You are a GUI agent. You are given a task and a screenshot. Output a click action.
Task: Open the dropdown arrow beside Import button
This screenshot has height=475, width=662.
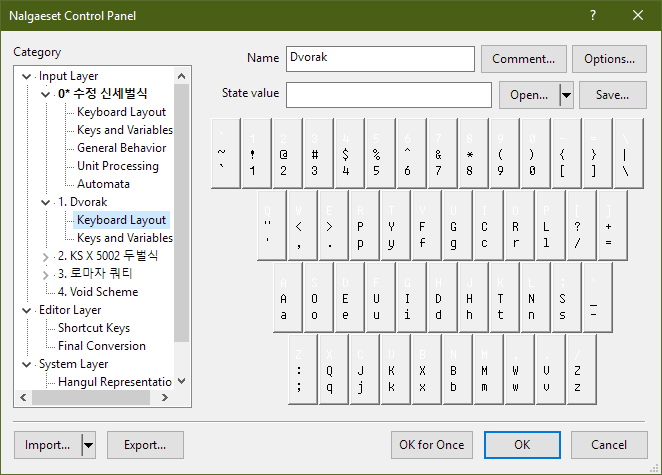coord(87,445)
